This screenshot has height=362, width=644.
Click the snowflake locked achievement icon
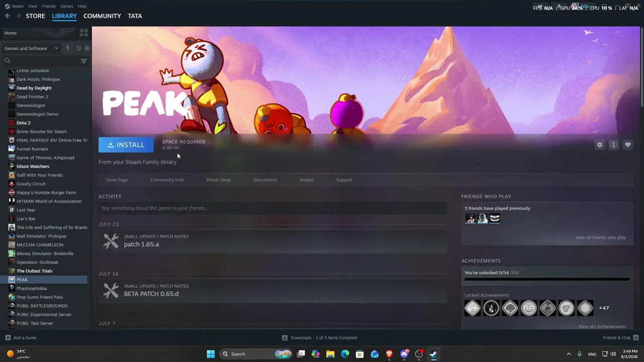pos(585,308)
